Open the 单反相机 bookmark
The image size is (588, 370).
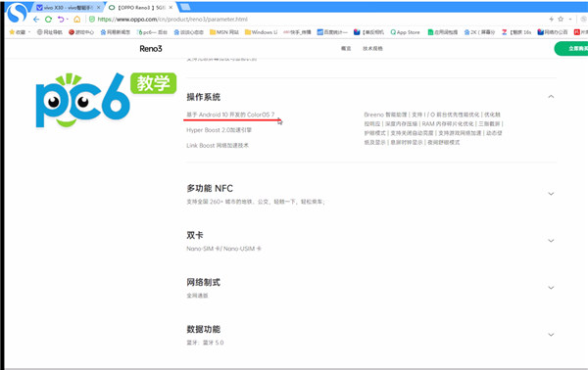[x=369, y=32]
